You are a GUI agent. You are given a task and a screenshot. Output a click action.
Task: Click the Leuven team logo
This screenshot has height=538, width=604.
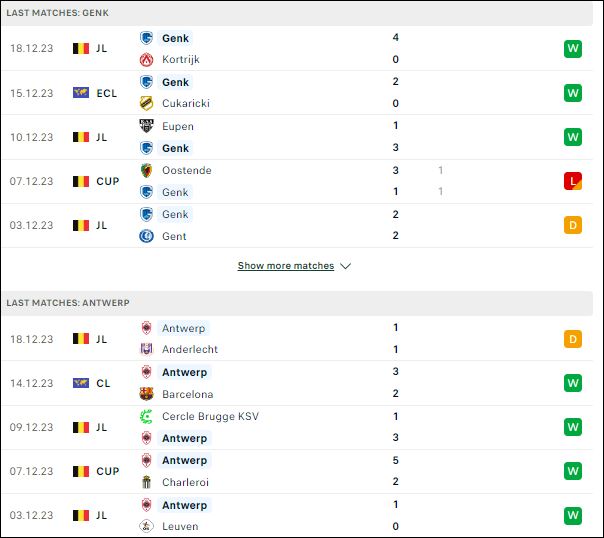pyautogui.click(x=146, y=526)
